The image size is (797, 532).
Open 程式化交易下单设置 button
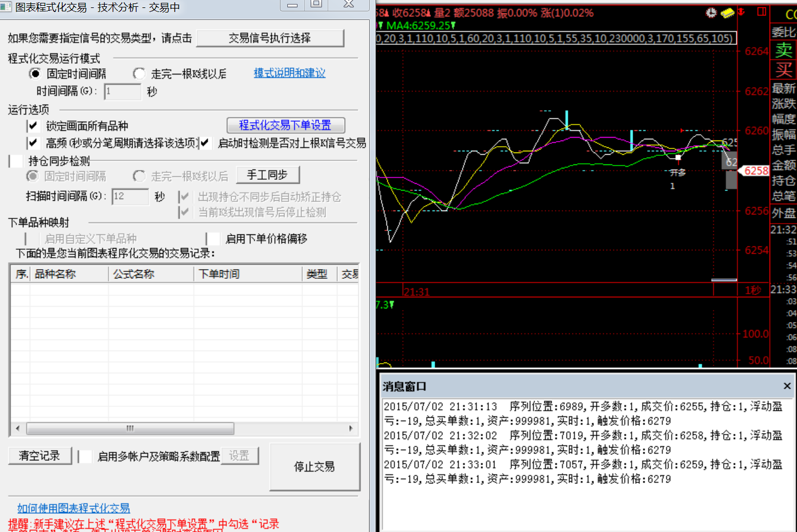point(286,125)
